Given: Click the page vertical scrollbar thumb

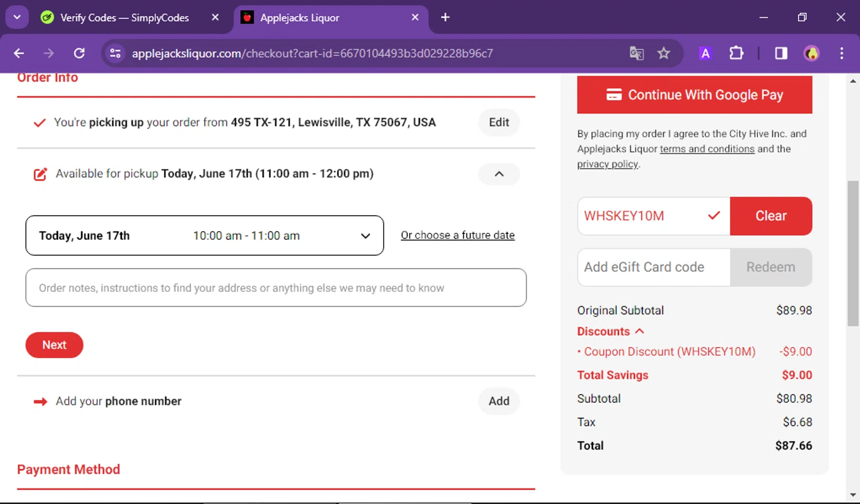Looking at the screenshot, I should click(853, 253).
